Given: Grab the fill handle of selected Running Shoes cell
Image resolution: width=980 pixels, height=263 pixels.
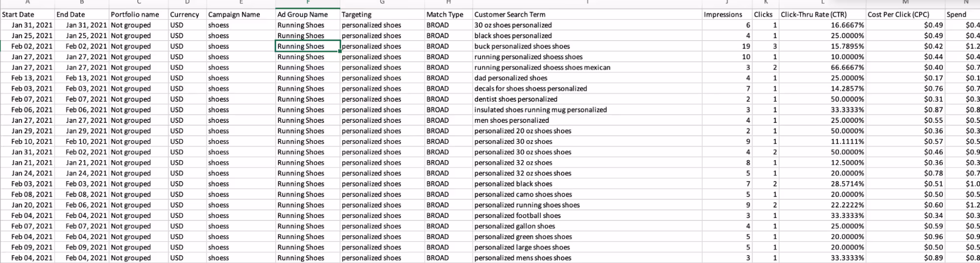Looking at the screenshot, I should coord(340,51).
